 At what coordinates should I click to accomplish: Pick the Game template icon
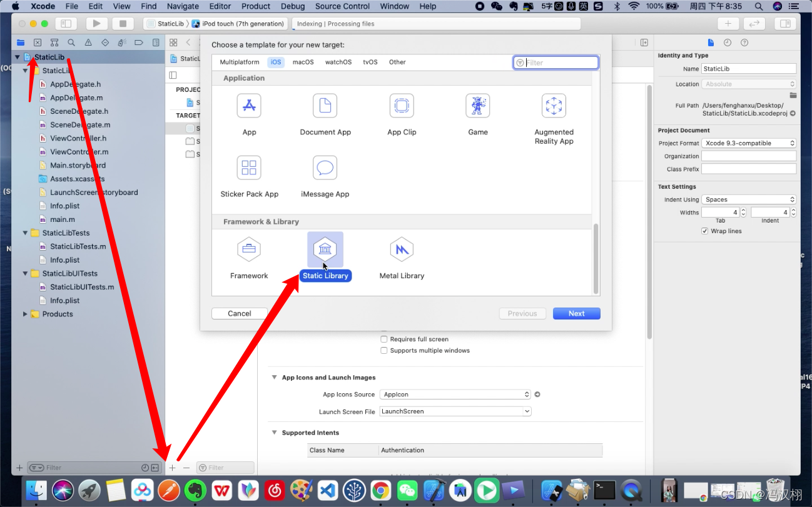478,106
